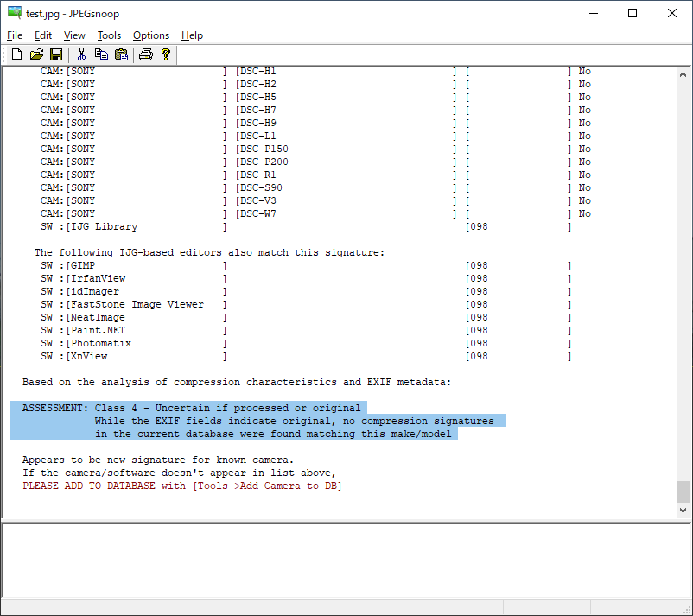Click the XnView software entry
This screenshot has width=693, height=616.
(x=306, y=356)
